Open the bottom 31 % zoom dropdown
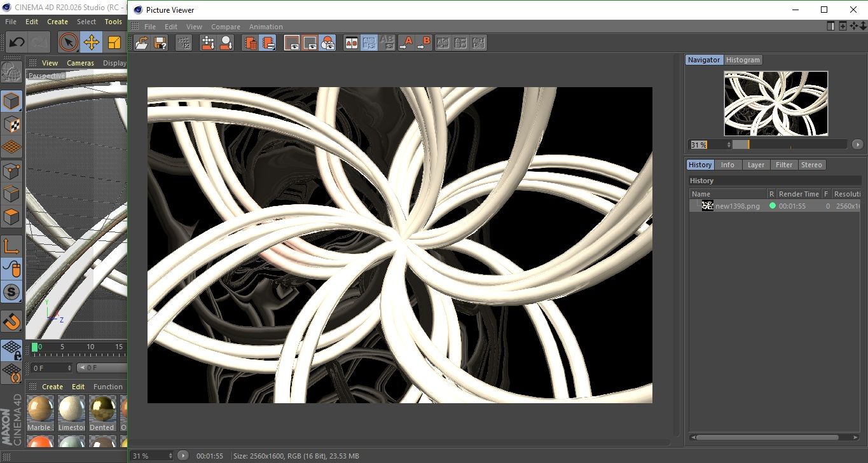Image resolution: width=868 pixels, height=463 pixels. point(152,456)
